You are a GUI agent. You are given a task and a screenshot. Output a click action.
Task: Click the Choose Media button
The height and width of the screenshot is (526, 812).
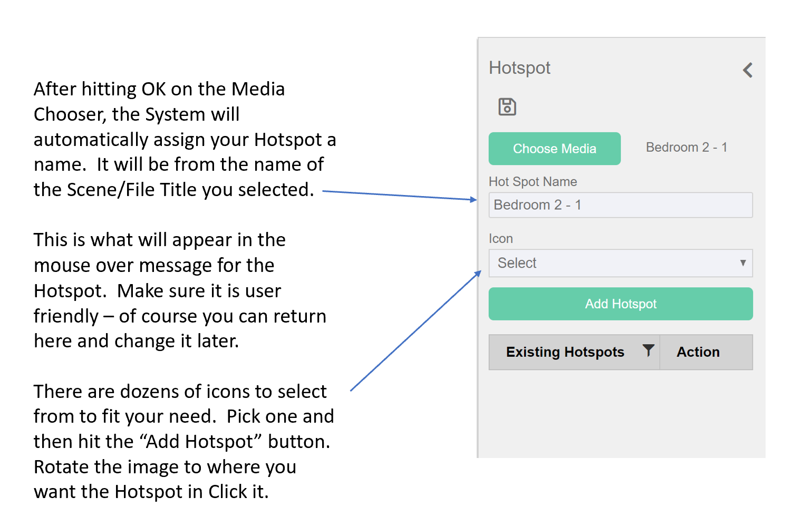point(555,149)
